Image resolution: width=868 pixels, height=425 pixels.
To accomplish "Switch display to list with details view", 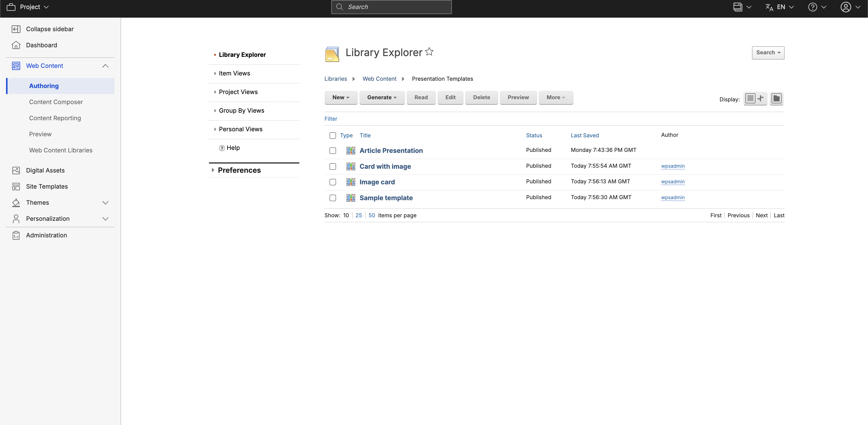I will (x=755, y=99).
